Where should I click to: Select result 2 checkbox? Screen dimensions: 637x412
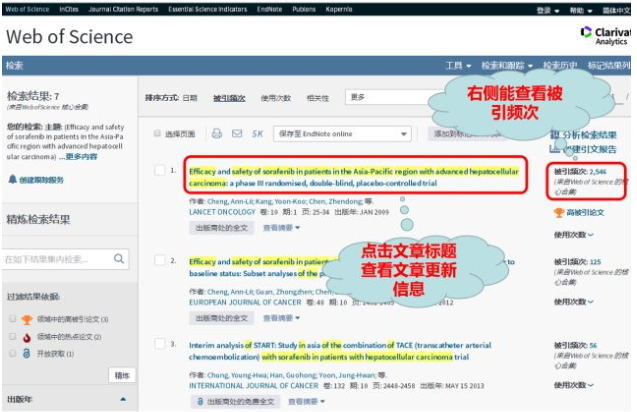[x=160, y=260]
